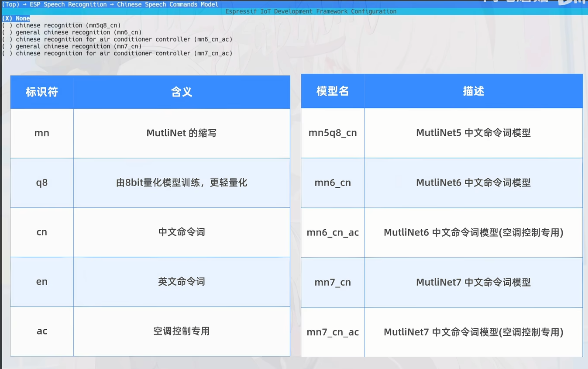588x369 pixels.
Task: Click the 模型名 table header
Action: tap(333, 91)
